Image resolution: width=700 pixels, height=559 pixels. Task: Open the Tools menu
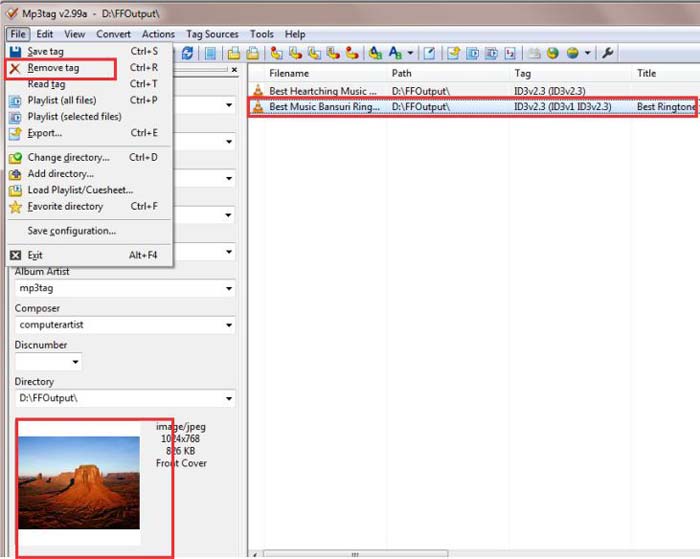click(262, 34)
